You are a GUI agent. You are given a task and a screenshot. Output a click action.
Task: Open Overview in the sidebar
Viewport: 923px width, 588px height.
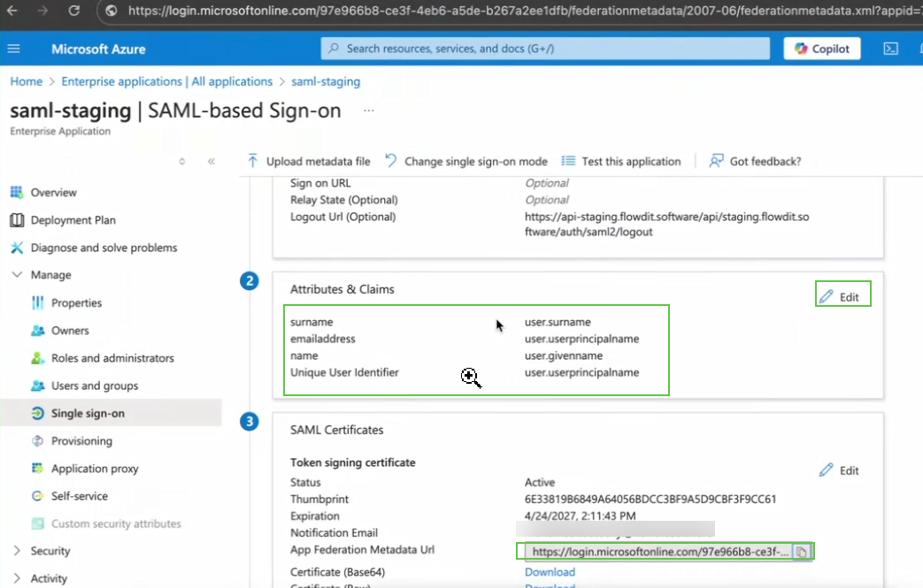click(x=54, y=193)
